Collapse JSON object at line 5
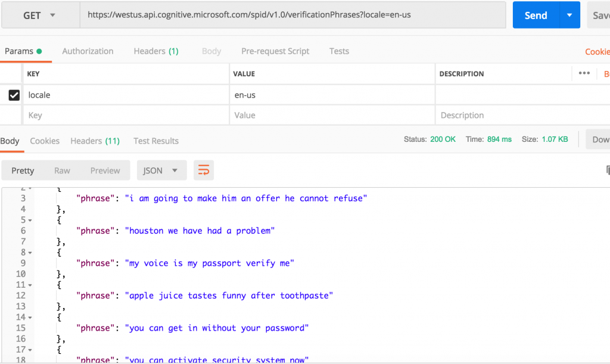 [30, 220]
